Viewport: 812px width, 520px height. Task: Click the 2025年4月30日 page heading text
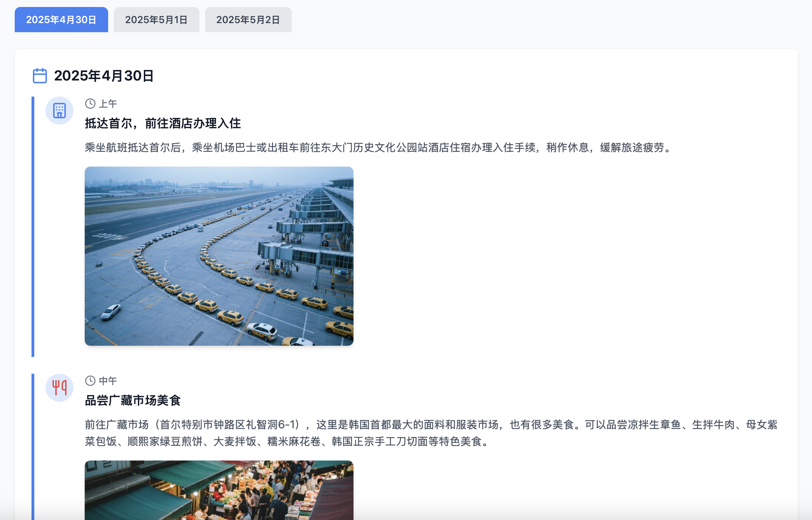pos(104,76)
